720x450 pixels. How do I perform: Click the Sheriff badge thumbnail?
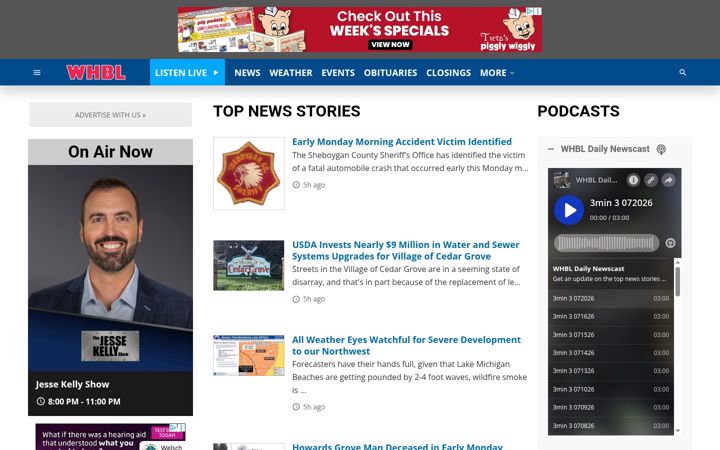tap(249, 174)
